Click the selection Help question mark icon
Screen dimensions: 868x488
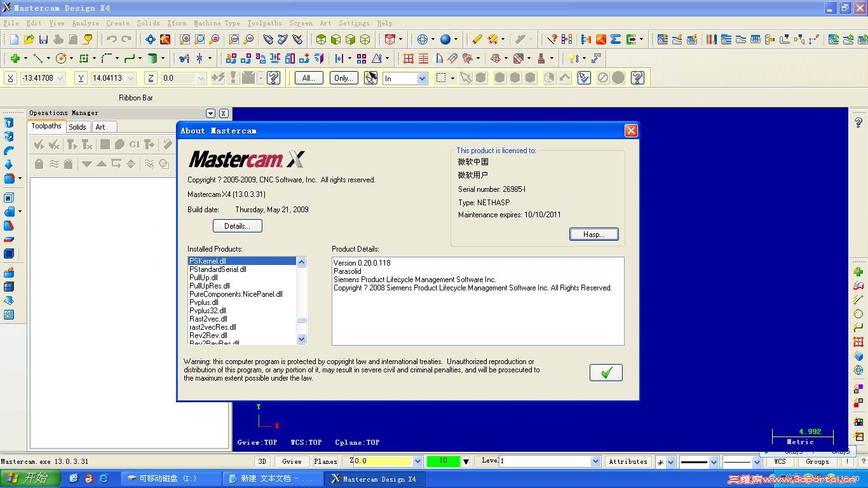pyautogui.click(x=637, y=78)
